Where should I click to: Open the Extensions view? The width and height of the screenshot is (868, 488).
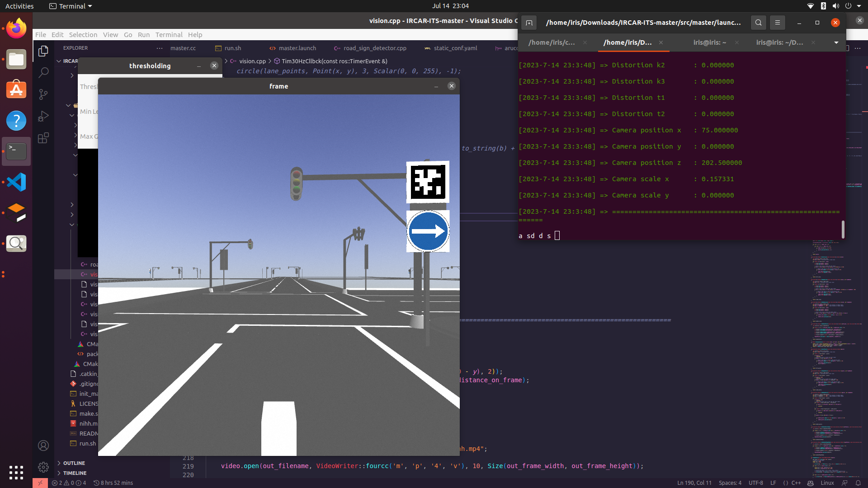coord(43,138)
